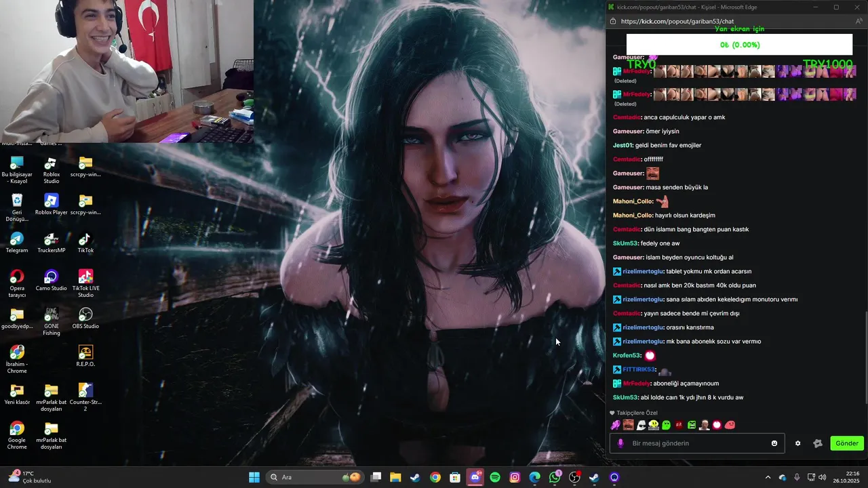
Task: Open the volume speaker icon in the system tray
Action: [823, 477]
